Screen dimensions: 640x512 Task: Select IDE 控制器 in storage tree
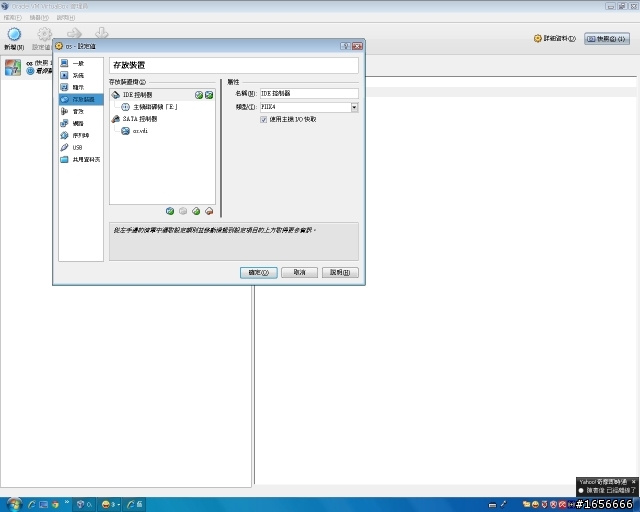[162, 95]
